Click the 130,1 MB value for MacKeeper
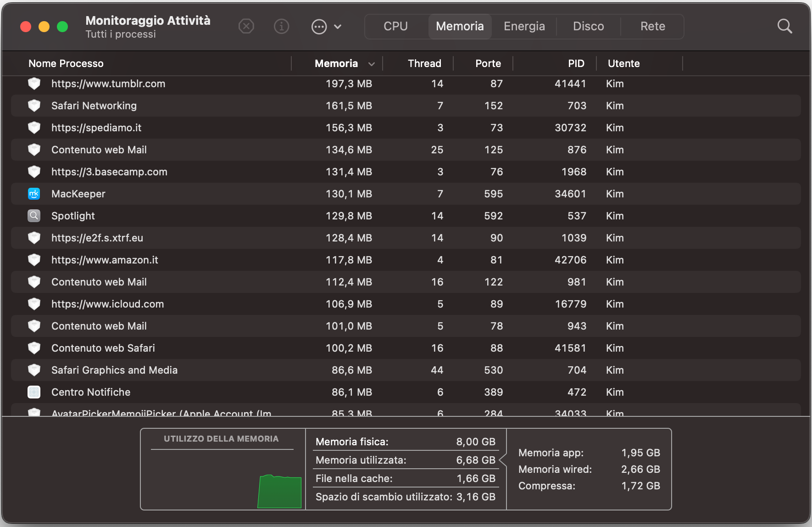Viewport: 812px width, 527px height. pyautogui.click(x=349, y=194)
